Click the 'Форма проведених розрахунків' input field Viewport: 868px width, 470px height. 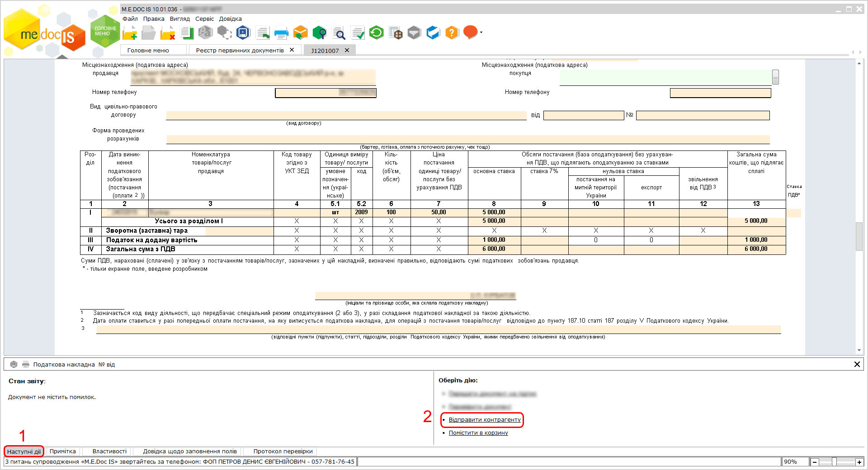click(x=468, y=139)
